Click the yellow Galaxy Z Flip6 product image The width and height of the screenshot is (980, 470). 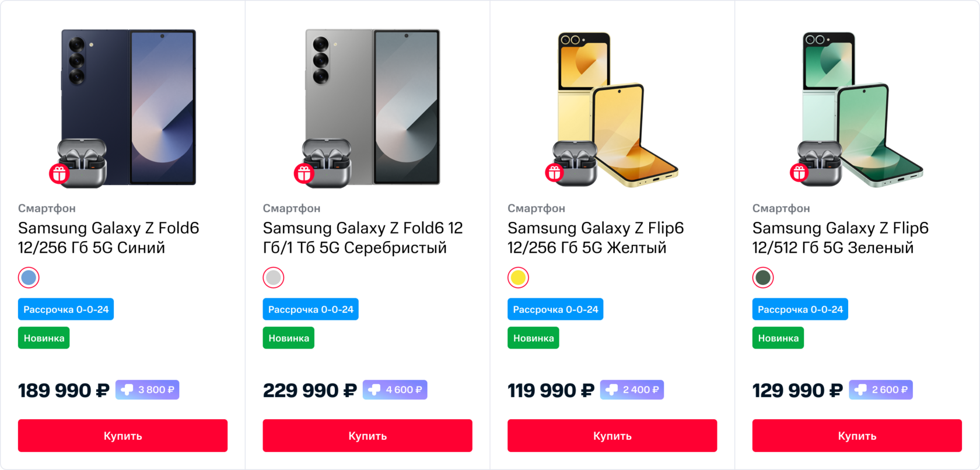(618, 108)
